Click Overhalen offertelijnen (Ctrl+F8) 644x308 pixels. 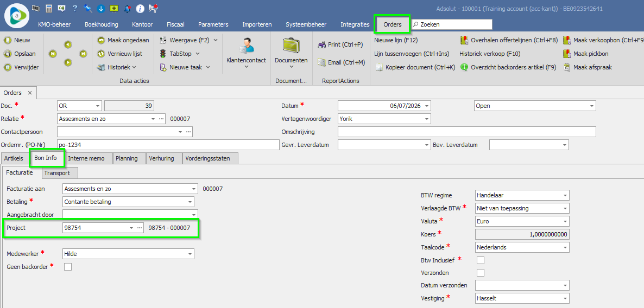coord(509,40)
